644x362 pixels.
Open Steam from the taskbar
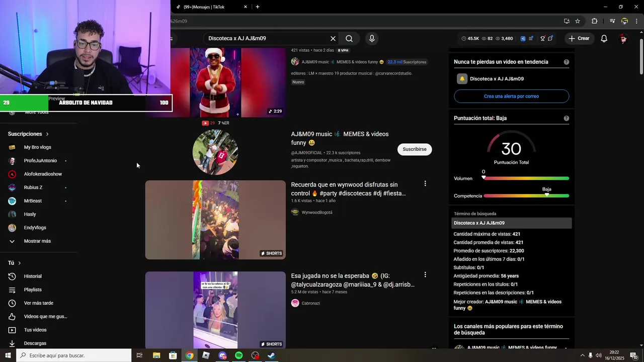pos(271,355)
